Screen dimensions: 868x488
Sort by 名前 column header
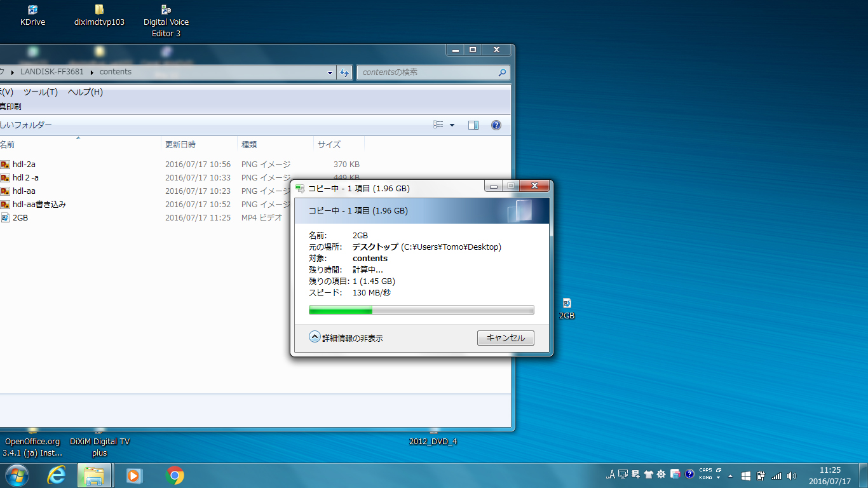(x=80, y=144)
